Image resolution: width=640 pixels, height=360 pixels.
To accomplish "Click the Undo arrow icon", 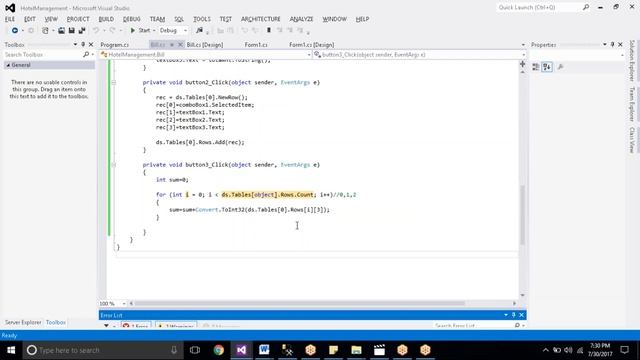I will pyautogui.click(x=96, y=31).
